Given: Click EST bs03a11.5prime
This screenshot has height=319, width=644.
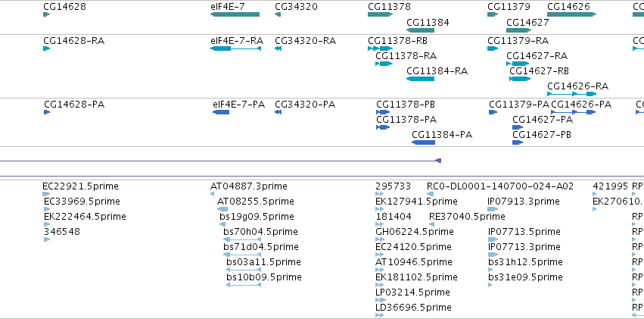Looking at the screenshot, I should click(x=263, y=263).
